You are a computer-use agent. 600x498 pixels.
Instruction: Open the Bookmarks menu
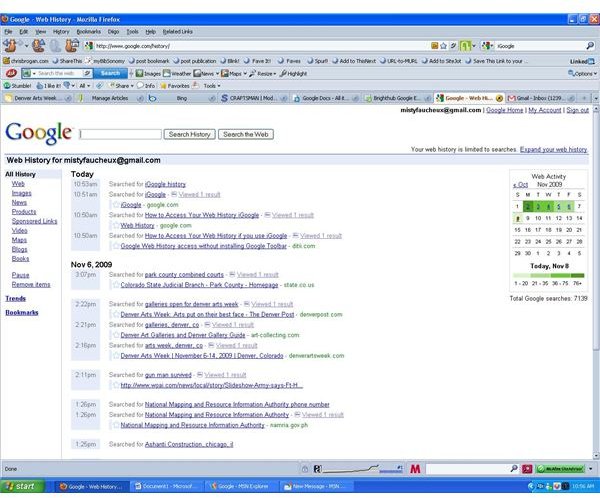pos(88,32)
